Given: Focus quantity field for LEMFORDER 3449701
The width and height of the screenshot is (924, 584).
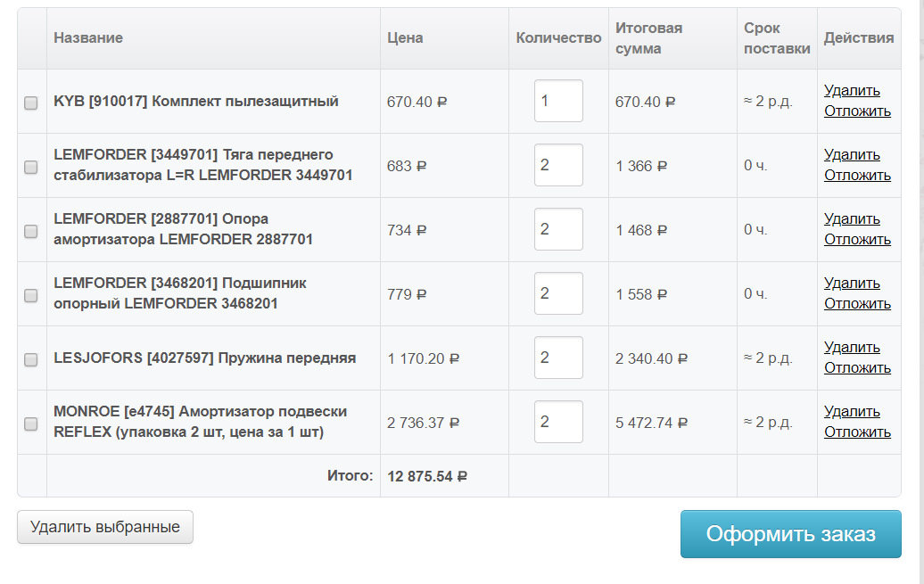Looking at the screenshot, I should 558,165.
